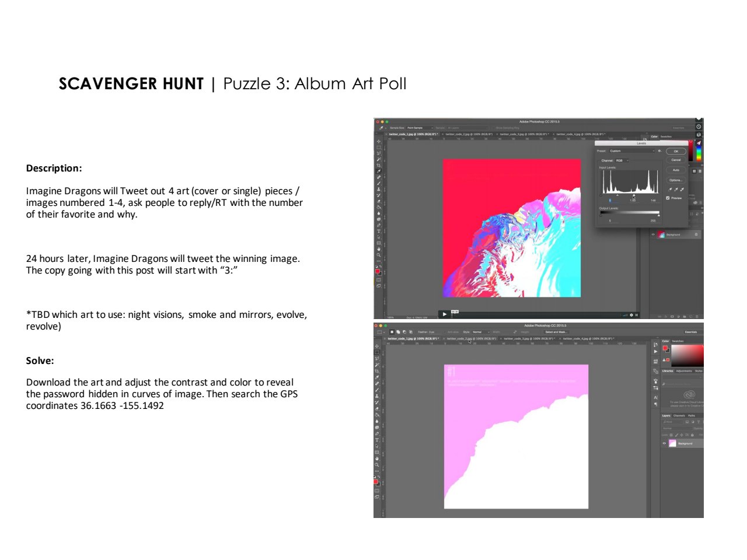
Task: Select the Eyedropper tool in upper Photoshop toolbar
Action: [379, 171]
